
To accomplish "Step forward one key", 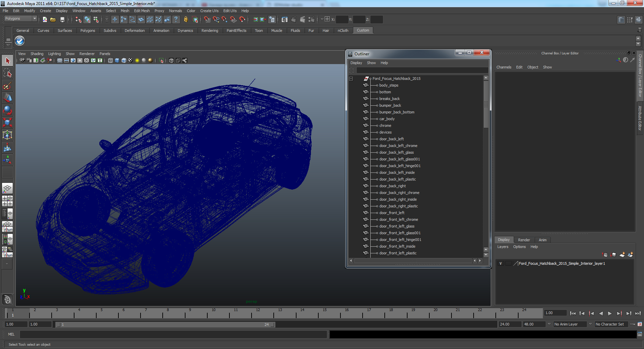I will 619,313.
